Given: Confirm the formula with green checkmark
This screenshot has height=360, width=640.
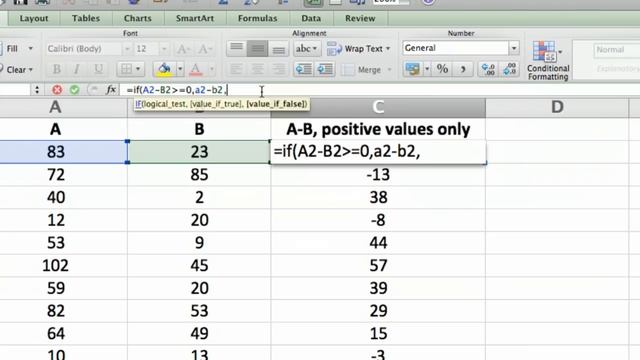Looking at the screenshot, I should pyautogui.click(x=74, y=90).
